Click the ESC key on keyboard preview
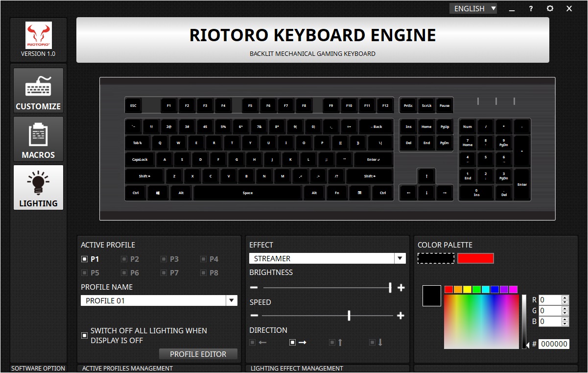The image size is (588, 373). coord(133,105)
